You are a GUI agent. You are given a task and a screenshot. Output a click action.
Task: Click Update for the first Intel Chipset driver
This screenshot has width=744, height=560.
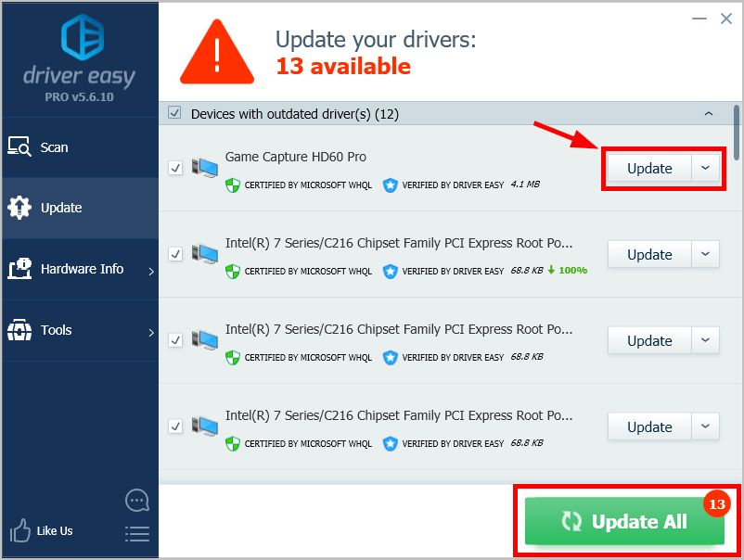[649, 254]
